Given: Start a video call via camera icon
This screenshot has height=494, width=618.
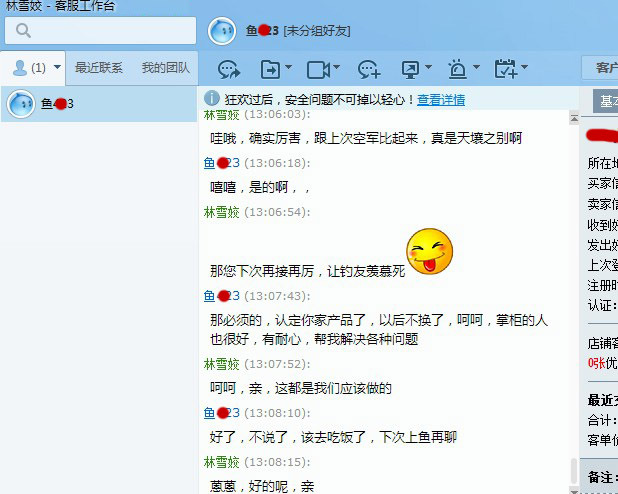Looking at the screenshot, I should 318,69.
